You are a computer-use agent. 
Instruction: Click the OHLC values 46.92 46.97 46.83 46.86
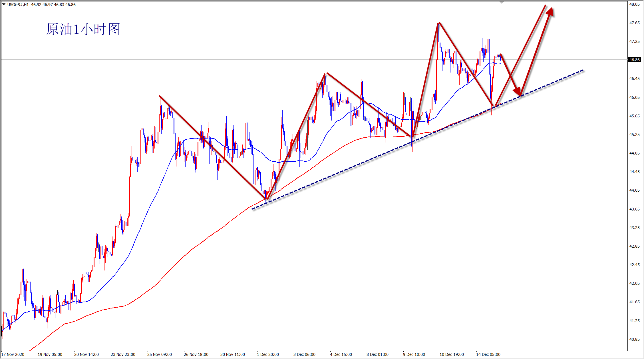click(x=53, y=5)
